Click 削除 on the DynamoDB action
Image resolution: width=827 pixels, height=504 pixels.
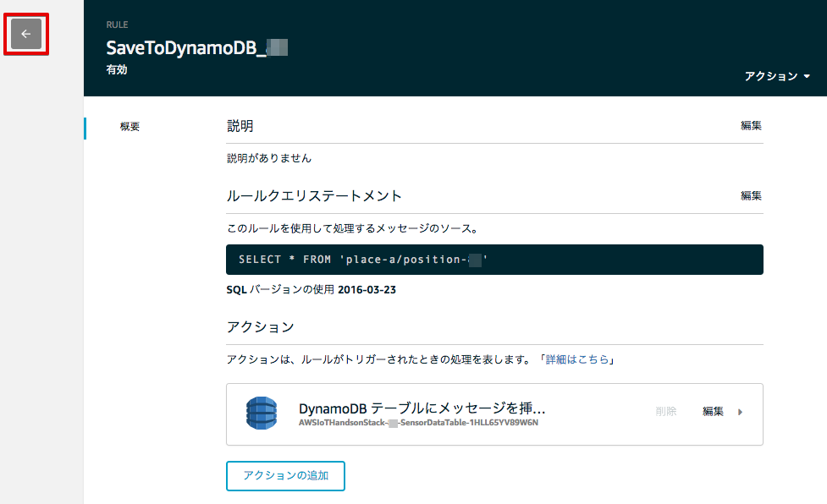pyautogui.click(x=665, y=411)
